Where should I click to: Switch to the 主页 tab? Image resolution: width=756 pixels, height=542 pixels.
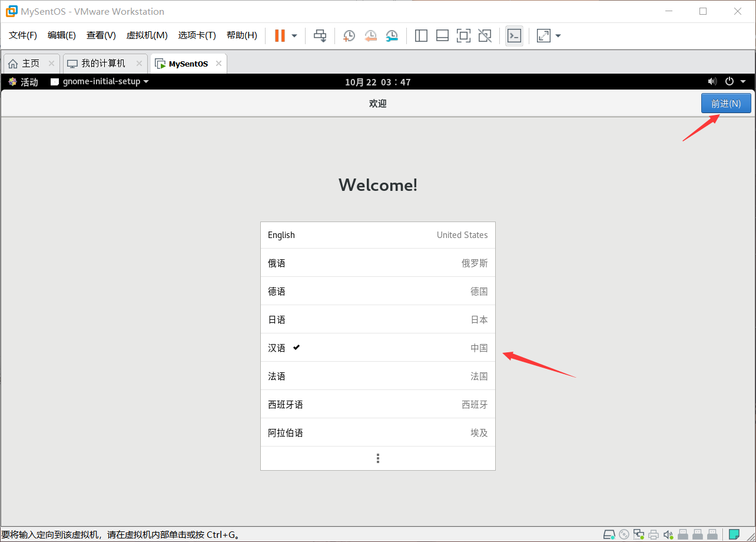[31, 64]
